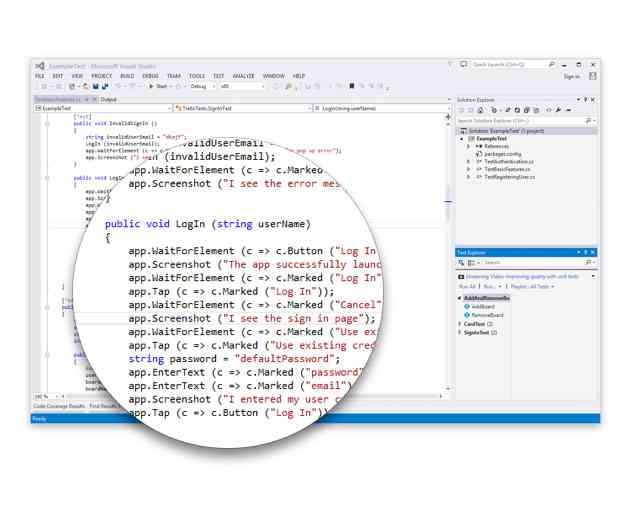
Task: Open the VIEW menu
Action: [x=77, y=76]
